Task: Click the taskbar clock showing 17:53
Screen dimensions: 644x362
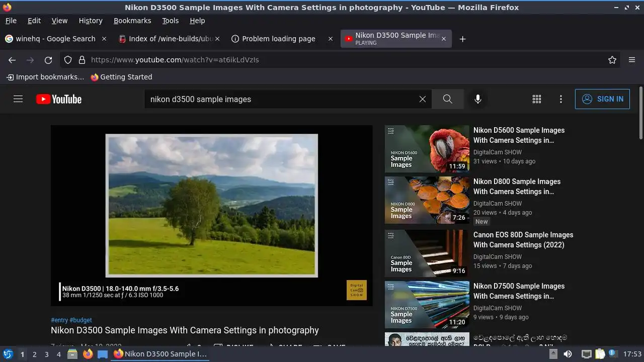Action: (x=632, y=354)
